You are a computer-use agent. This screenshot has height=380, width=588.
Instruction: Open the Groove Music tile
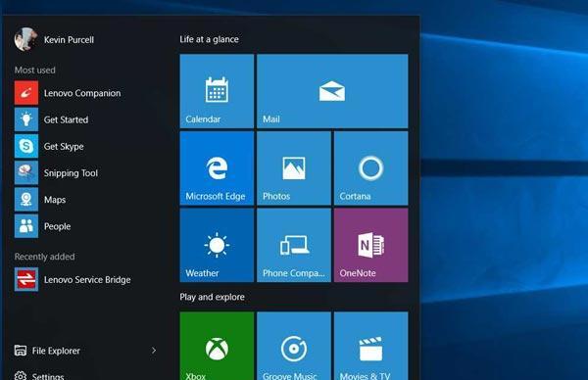coord(294,346)
